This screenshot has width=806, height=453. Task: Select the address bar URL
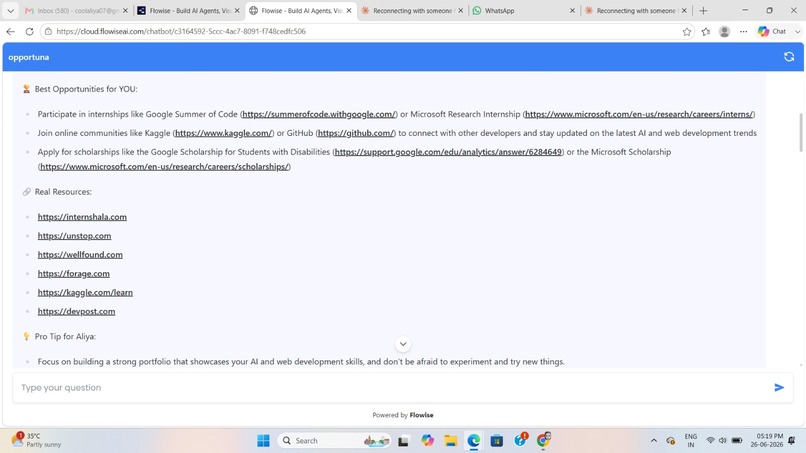coord(181,31)
